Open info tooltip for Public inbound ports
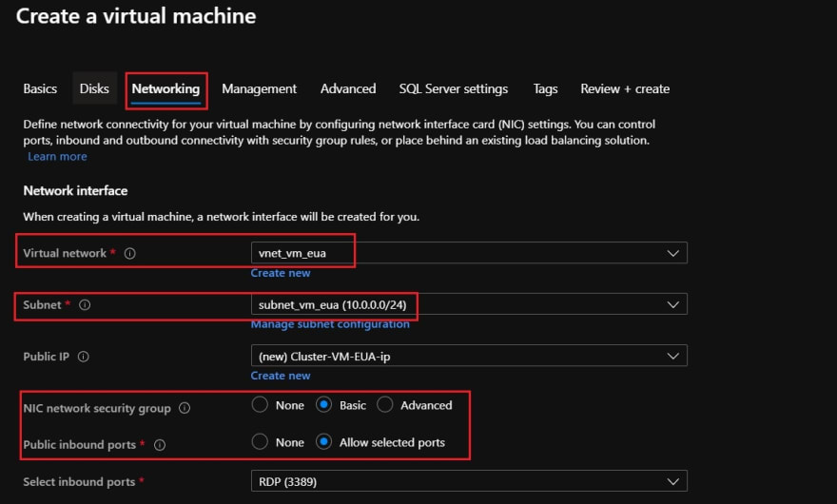 pyautogui.click(x=160, y=445)
